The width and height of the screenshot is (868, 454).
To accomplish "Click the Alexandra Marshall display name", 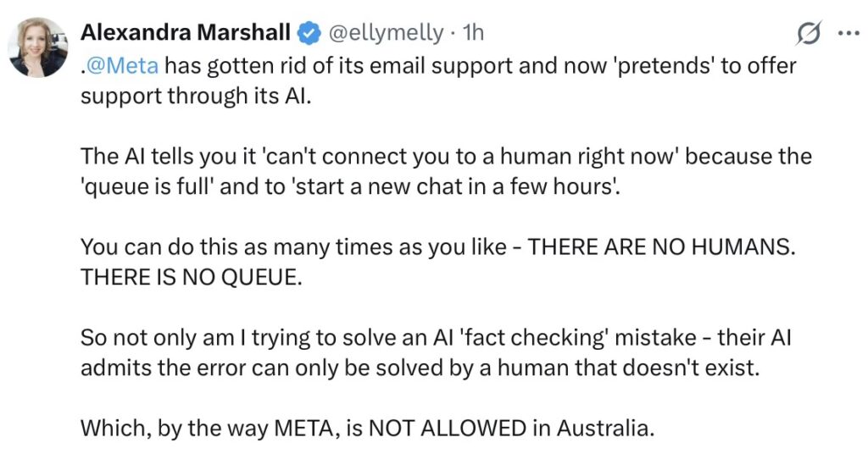I will pyautogui.click(x=186, y=33).
